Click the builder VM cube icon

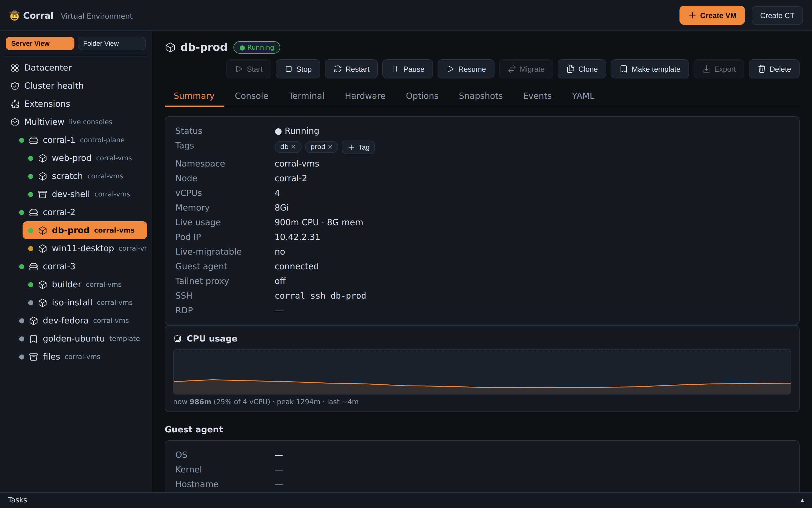coord(43,285)
